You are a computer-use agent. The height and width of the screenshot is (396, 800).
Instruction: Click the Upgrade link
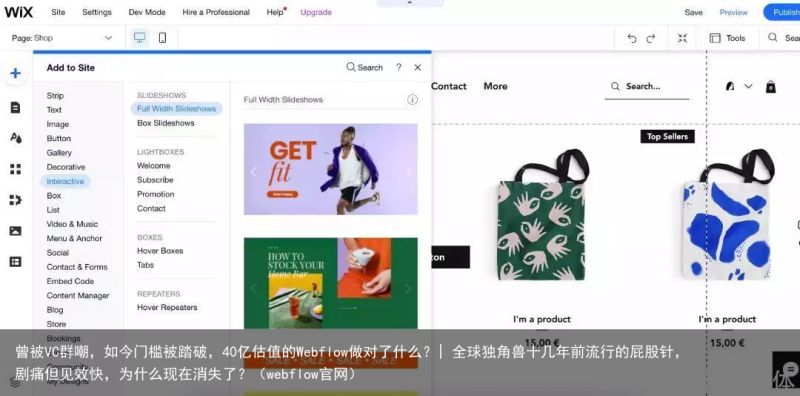[x=316, y=12]
